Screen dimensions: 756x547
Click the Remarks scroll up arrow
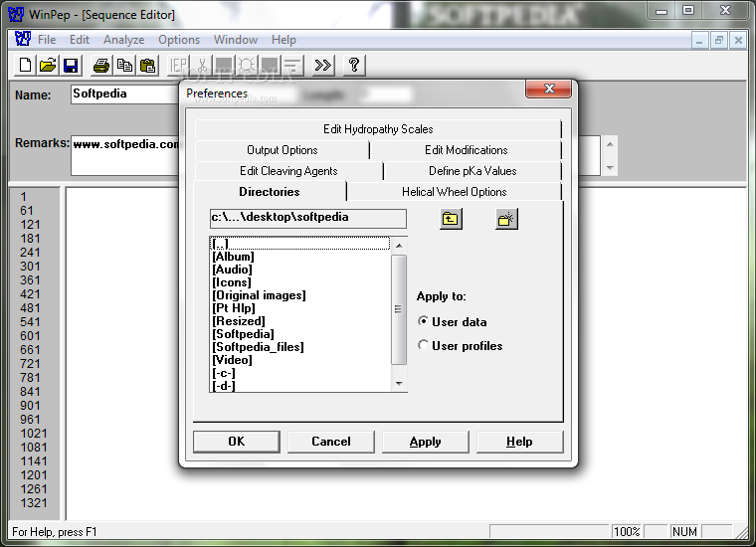pyautogui.click(x=610, y=144)
